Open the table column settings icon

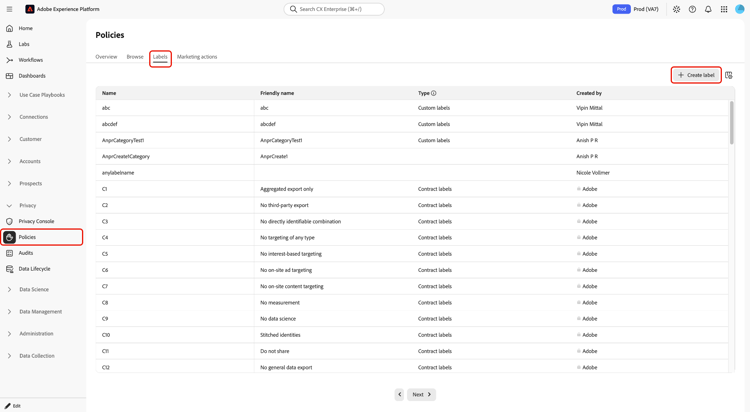tap(728, 75)
